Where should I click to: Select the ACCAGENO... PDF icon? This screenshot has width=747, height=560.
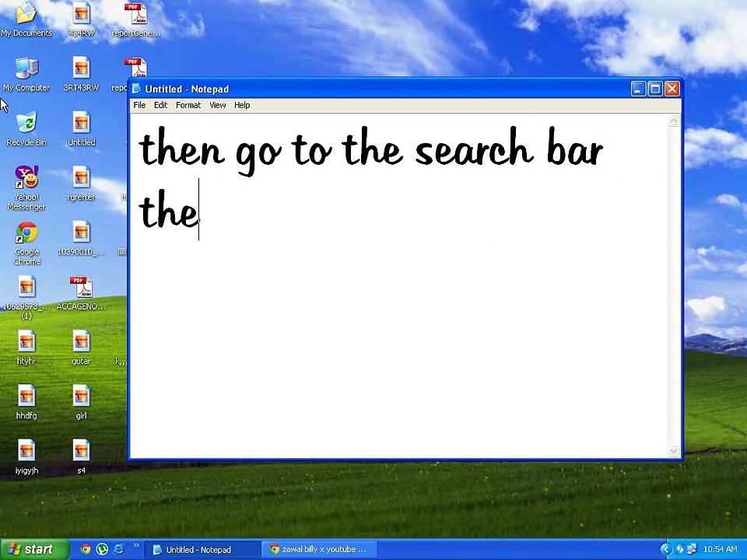(x=82, y=293)
